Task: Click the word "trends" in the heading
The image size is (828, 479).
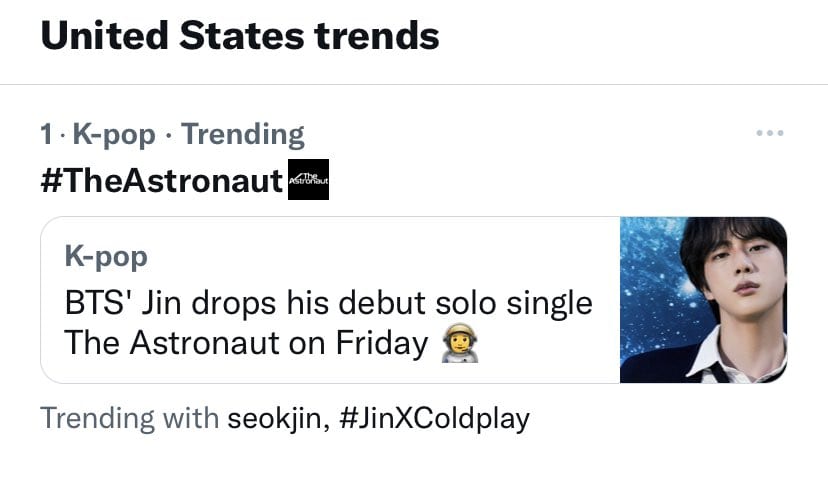Action: tap(376, 37)
